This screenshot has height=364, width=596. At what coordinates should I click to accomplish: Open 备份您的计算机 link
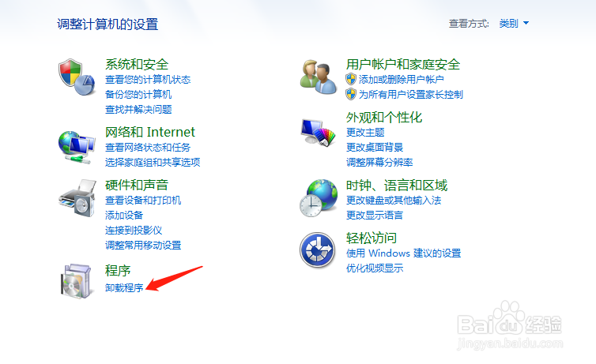(x=138, y=95)
